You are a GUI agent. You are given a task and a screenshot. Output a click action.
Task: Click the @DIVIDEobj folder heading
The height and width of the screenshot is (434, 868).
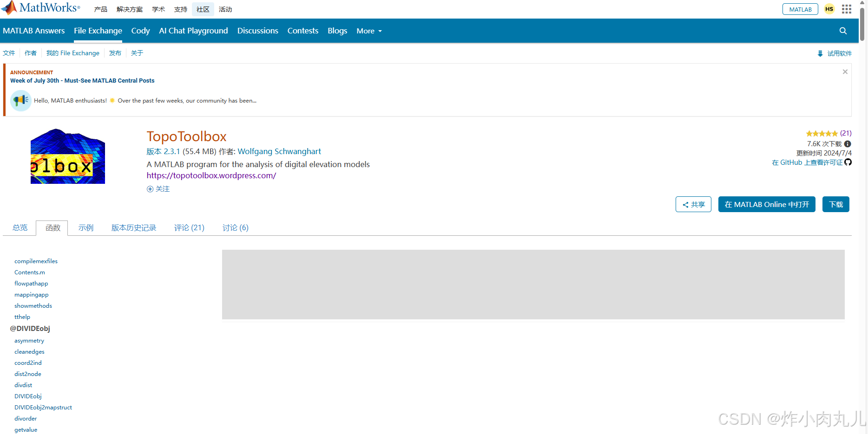(30, 329)
